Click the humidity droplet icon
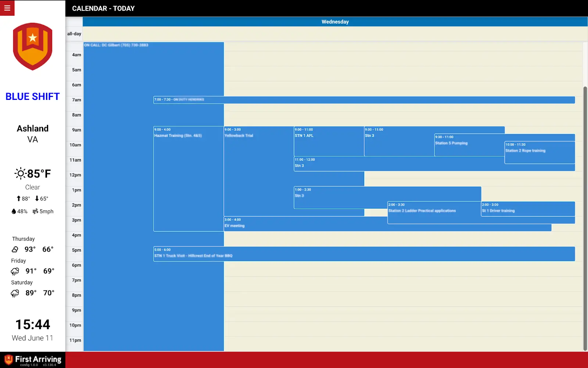 pos(14,212)
